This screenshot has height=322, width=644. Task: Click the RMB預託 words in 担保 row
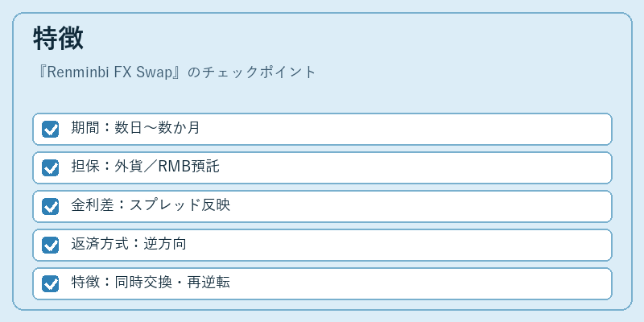pyautogui.click(x=189, y=167)
